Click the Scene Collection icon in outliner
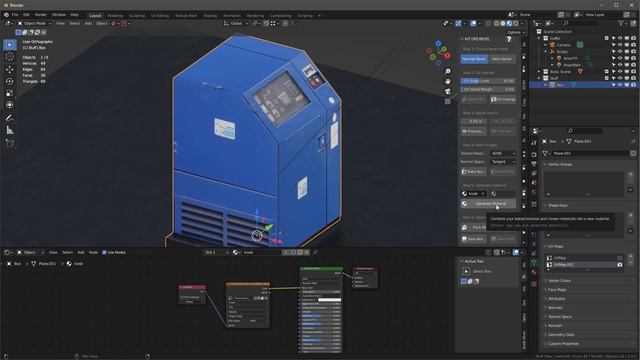The width and height of the screenshot is (640, 360). point(539,31)
